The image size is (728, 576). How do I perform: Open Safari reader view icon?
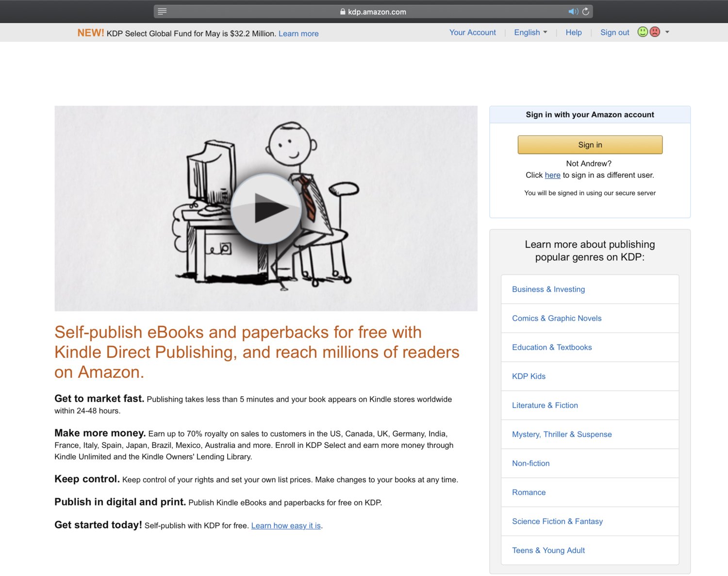[x=162, y=12]
